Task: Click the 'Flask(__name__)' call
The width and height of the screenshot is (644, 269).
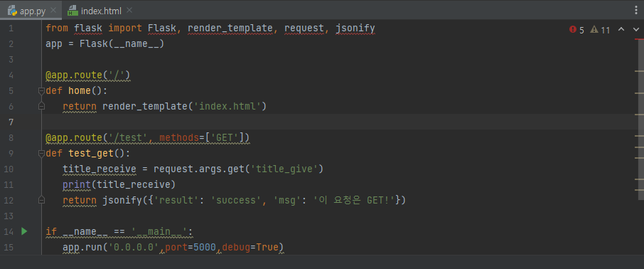Action: 122,44
